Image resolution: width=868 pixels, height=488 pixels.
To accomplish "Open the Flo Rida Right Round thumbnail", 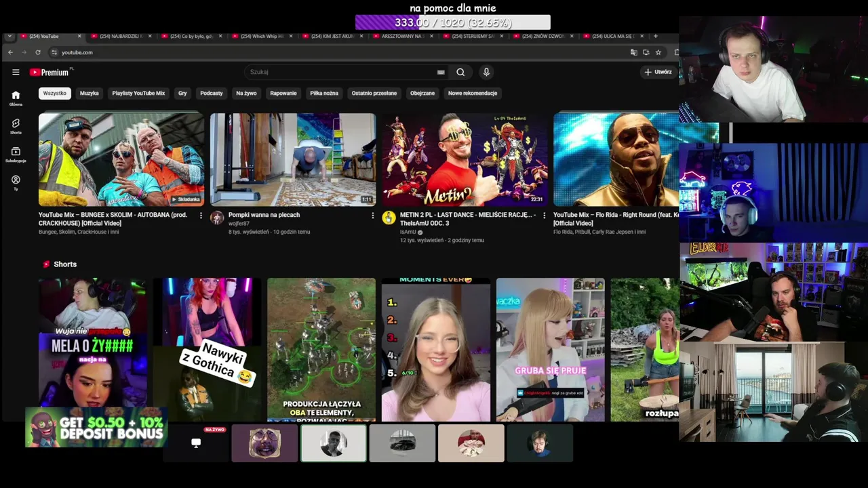I will tap(616, 159).
